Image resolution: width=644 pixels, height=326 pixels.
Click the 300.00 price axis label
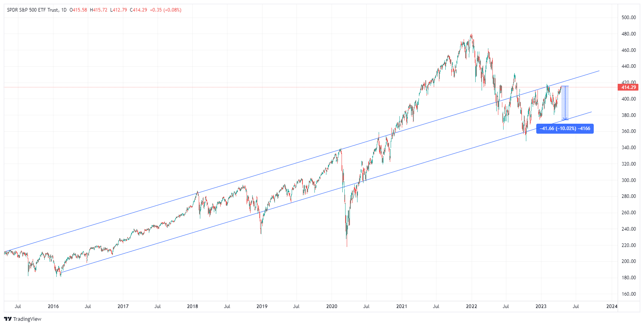tap(628, 180)
